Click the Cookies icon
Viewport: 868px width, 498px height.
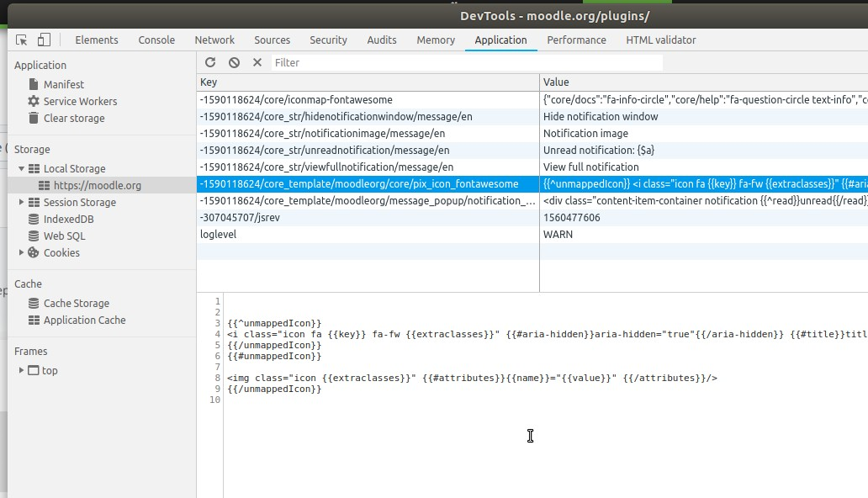point(34,252)
